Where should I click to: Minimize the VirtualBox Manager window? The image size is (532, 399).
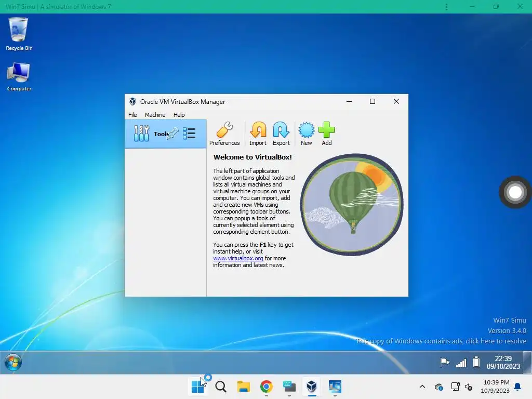[x=349, y=101]
